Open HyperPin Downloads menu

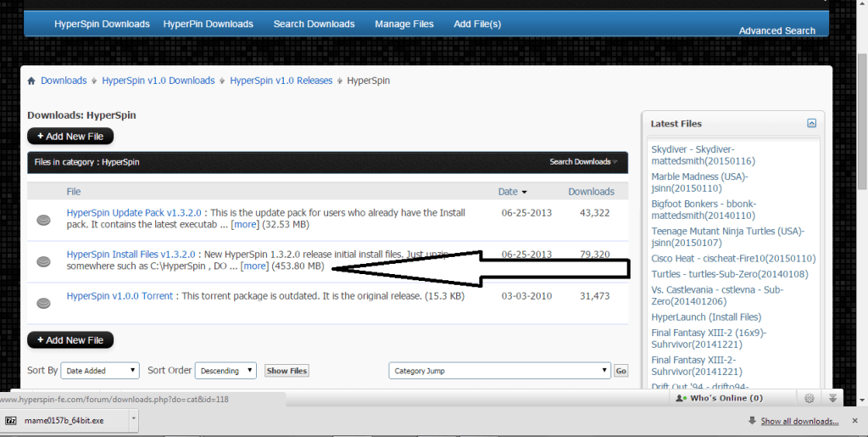click(209, 24)
